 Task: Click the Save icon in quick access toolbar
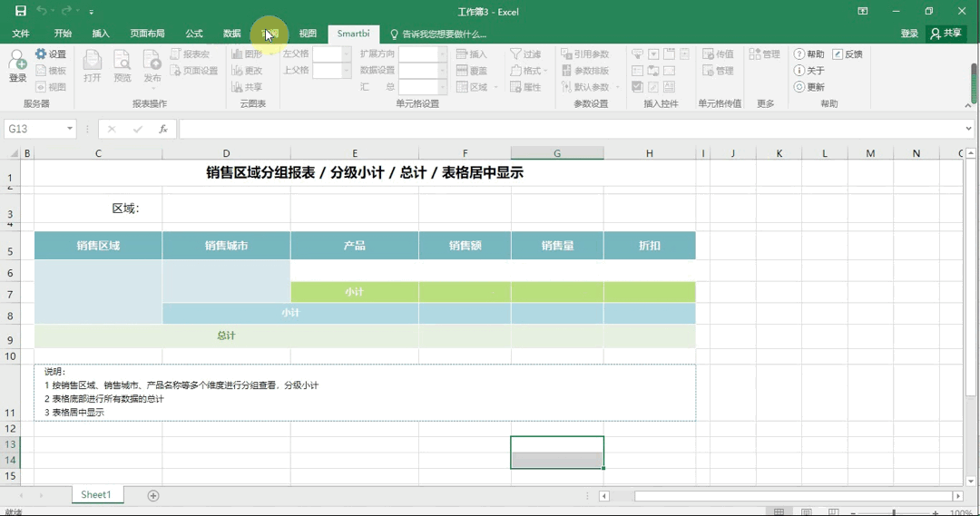pos(20,11)
